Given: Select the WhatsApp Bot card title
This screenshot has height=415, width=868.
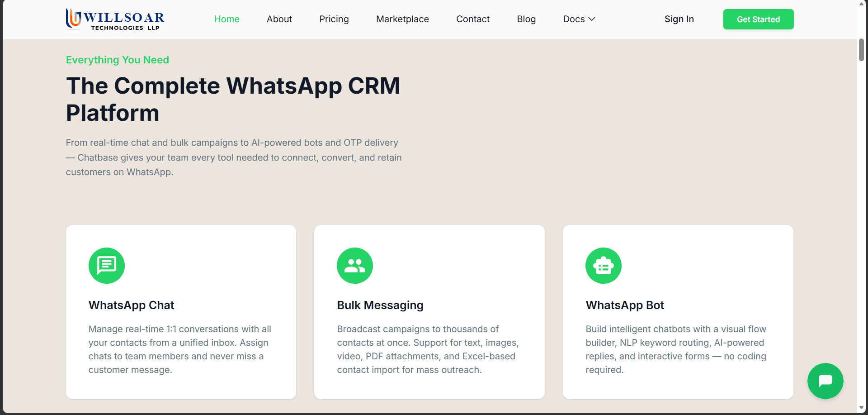Looking at the screenshot, I should (x=625, y=305).
